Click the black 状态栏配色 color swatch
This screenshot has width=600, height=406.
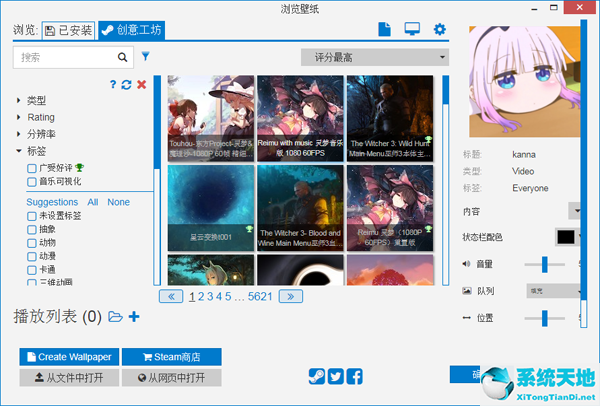coord(565,237)
